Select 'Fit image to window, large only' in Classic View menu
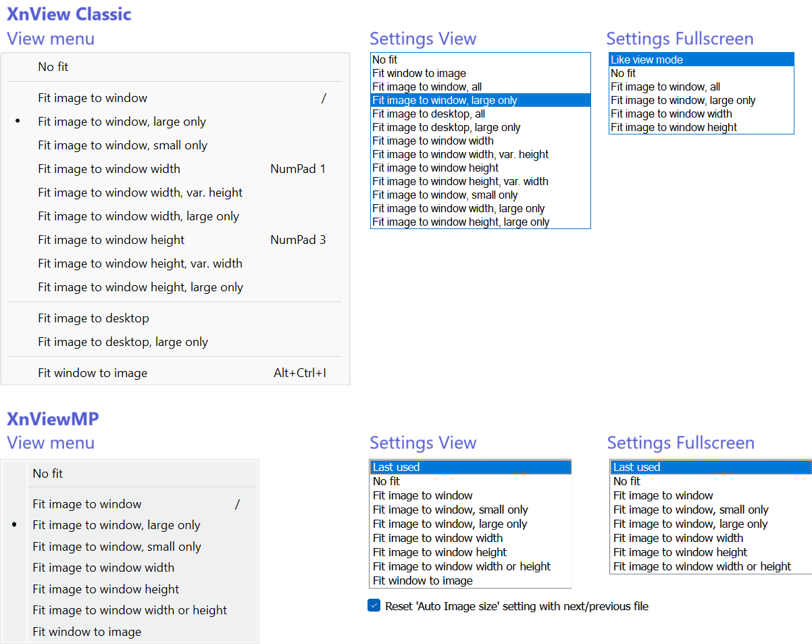This screenshot has height=644, width=812. point(122,122)
